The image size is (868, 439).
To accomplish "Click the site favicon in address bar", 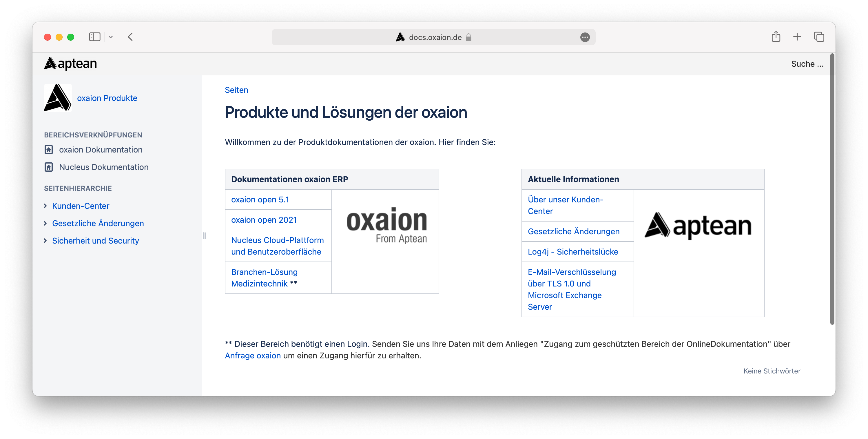I will [400, 37].
